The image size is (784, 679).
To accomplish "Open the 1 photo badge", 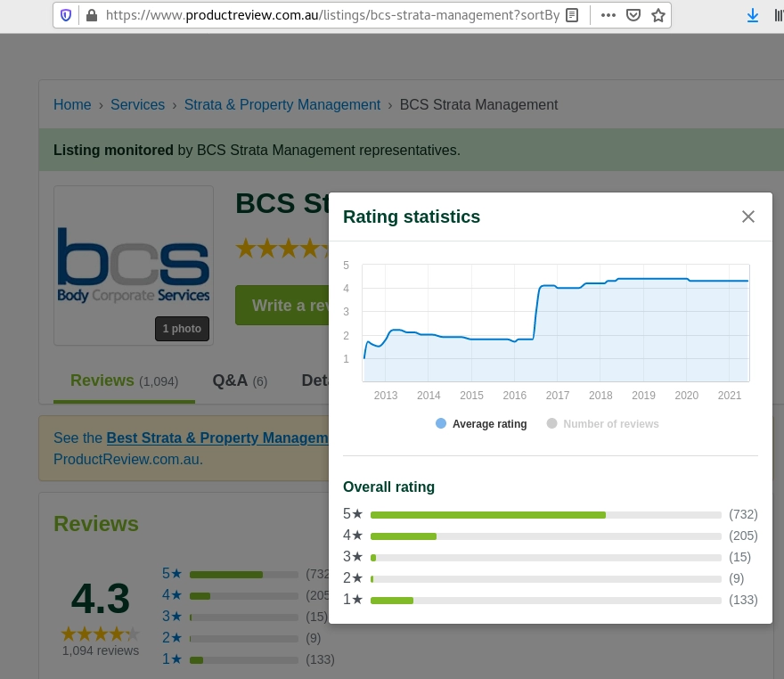I will coord(182,329).
